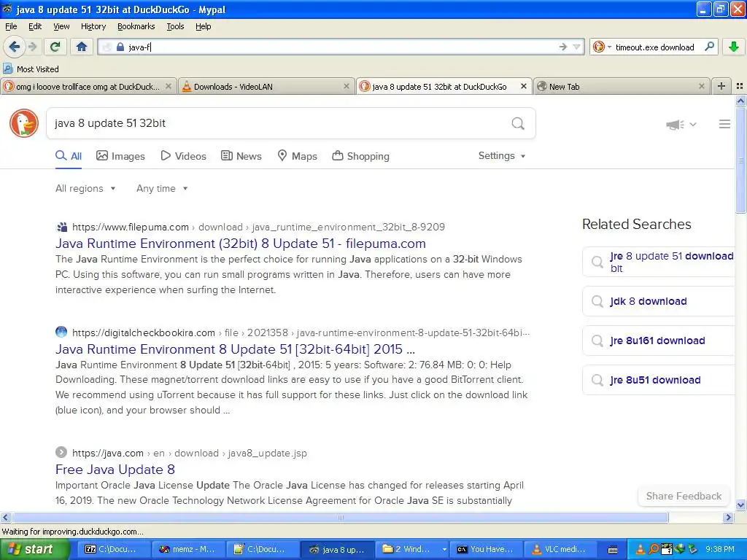Screen dimensions: 747x560
Task: Click the magnifier in the browser search box
Action: 709,47
